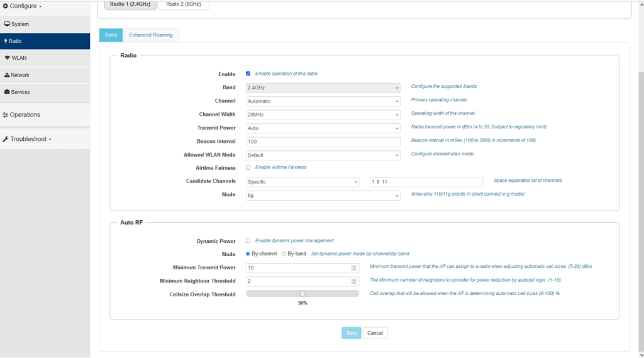The height and width of the screenshot is (358, 644).
Task: Click the WLAN wifi icon in sidebar
Action: tap(7, 58)
